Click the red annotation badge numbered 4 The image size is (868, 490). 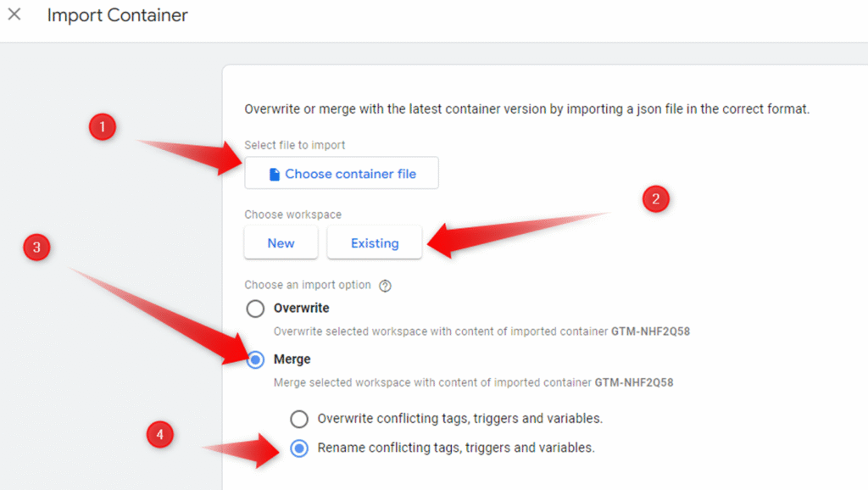159,436
